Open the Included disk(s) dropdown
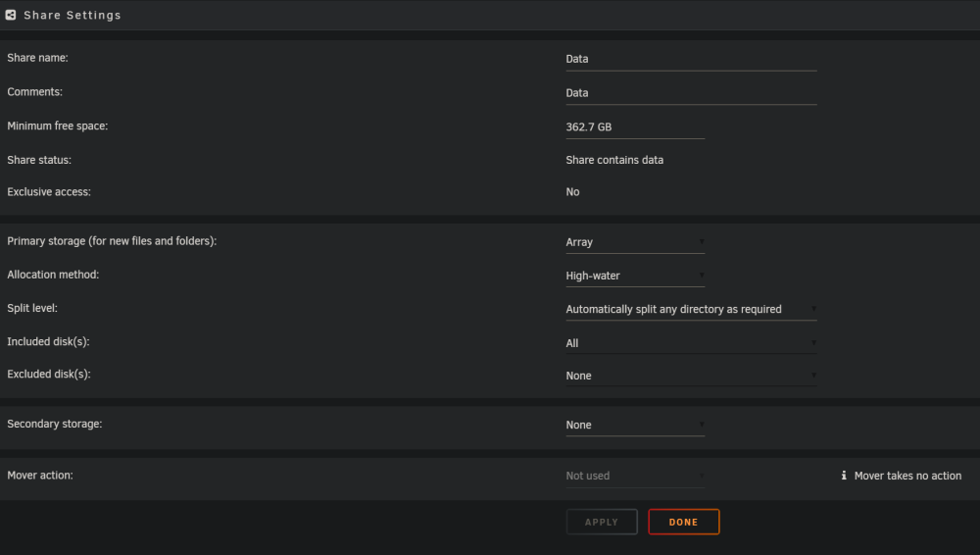This screenshot has height=555, width=980. [691, 343]
